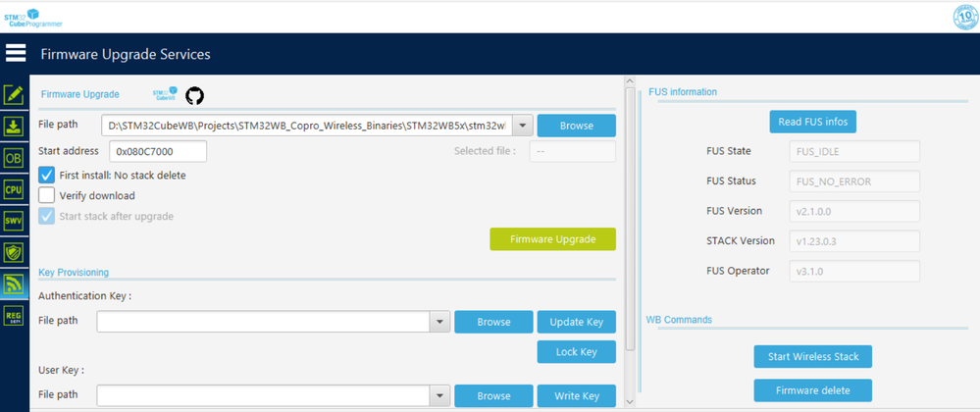This screenshot has width=980, height=412.
Task: Click Start Wireless Stack button
Action: (812, 357)
